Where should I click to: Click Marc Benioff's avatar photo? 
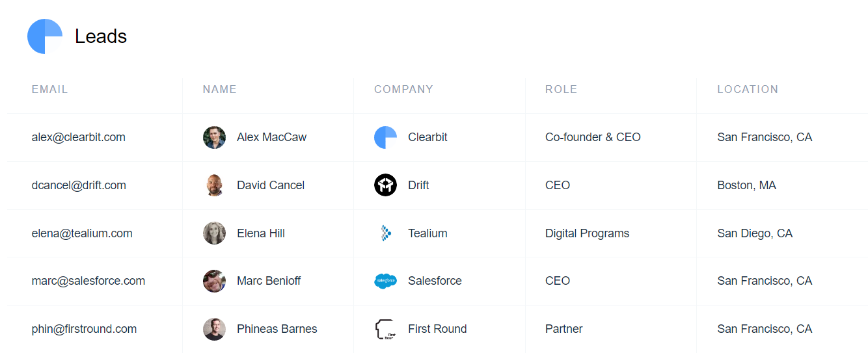[214, 281]
